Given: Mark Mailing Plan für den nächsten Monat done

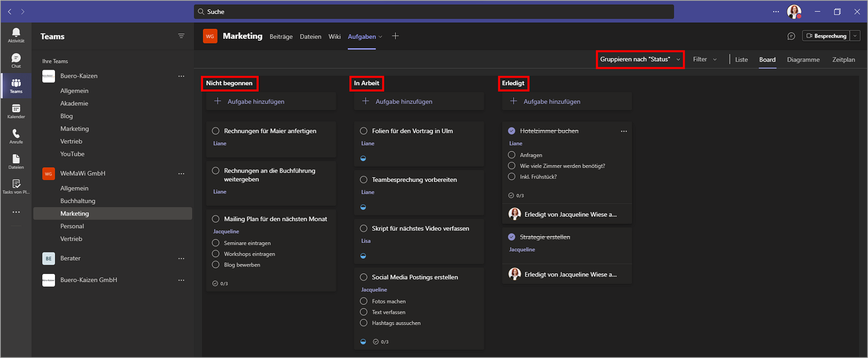Looking at the screenshot, I should [x=216, y=219].
